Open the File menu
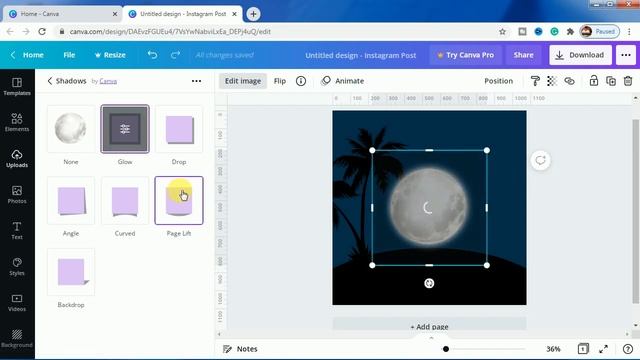The height and width of the screenshot is (360, 640). pos(69,55)
